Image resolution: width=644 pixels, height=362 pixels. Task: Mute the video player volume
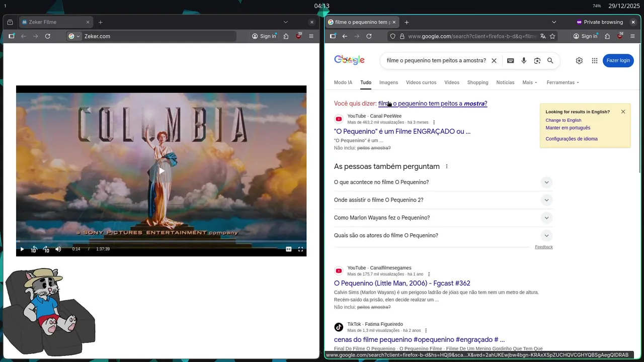[58, 249]
